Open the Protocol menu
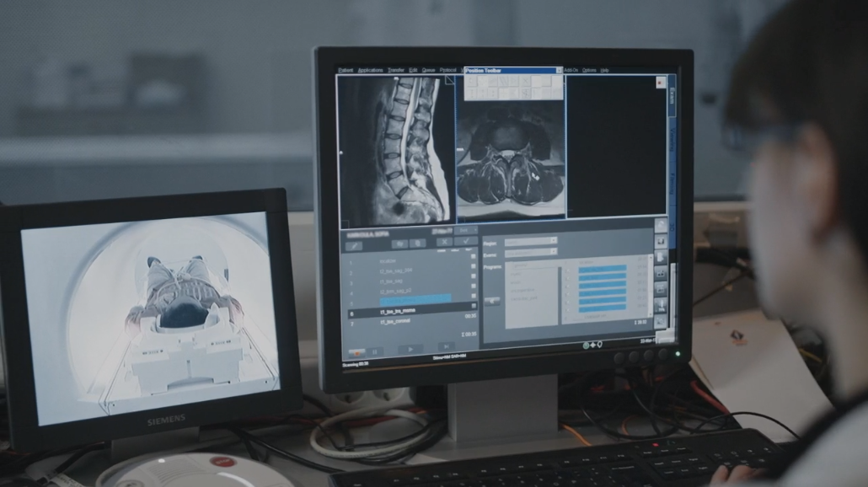Image resolution: width=868 pixels, height=487 pixels. pos(447,70)
